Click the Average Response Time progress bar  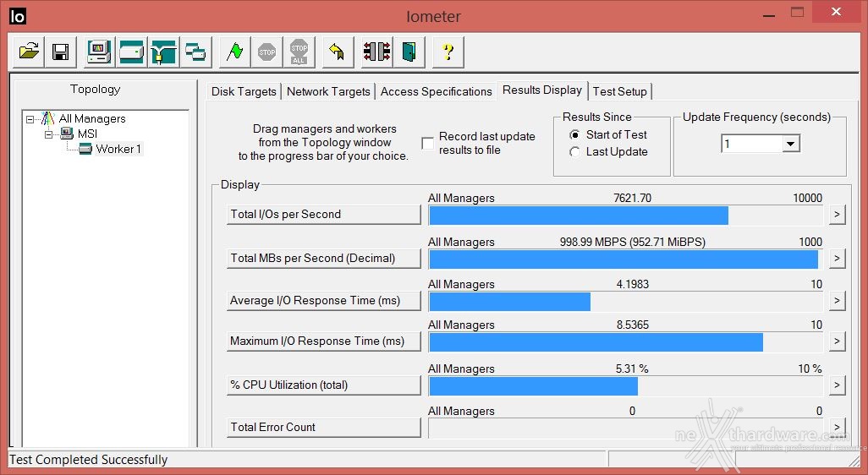[x=626, y=302]
